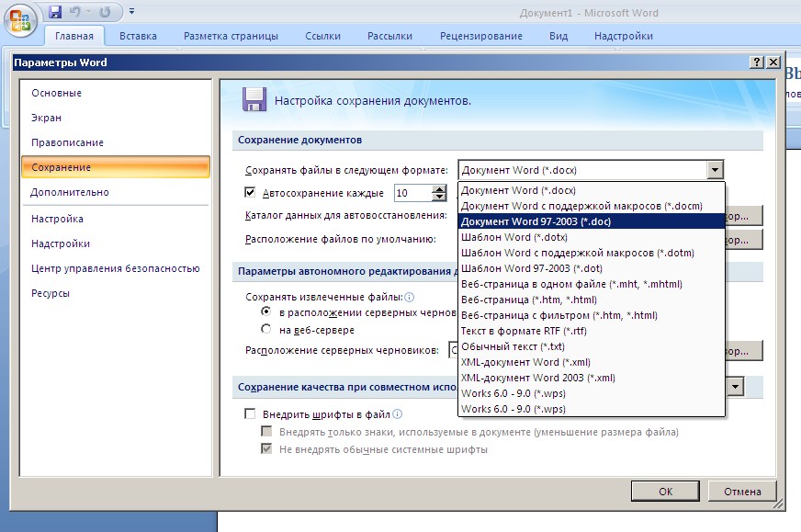Choose 'Веб-страница (*.htm, *.html)' option
The height and width of the screenshot is (532, 801).
tap(591, 300)
